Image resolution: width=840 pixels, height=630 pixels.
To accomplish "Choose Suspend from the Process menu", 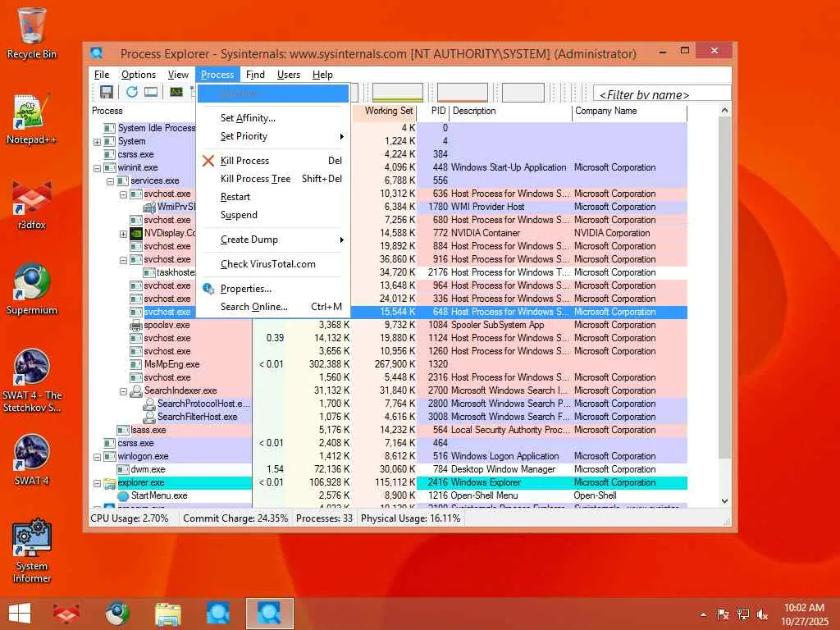I will click(x=273, y=215).
